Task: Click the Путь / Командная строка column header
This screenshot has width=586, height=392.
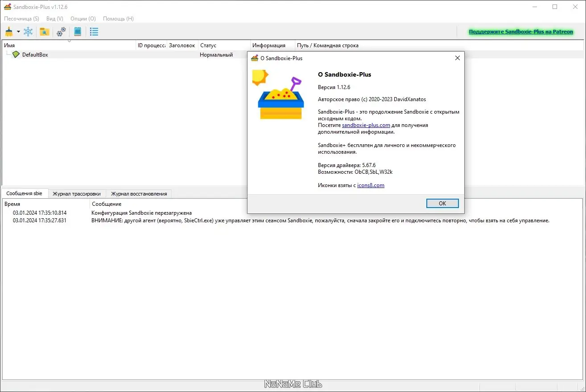Action: point(439,45)
